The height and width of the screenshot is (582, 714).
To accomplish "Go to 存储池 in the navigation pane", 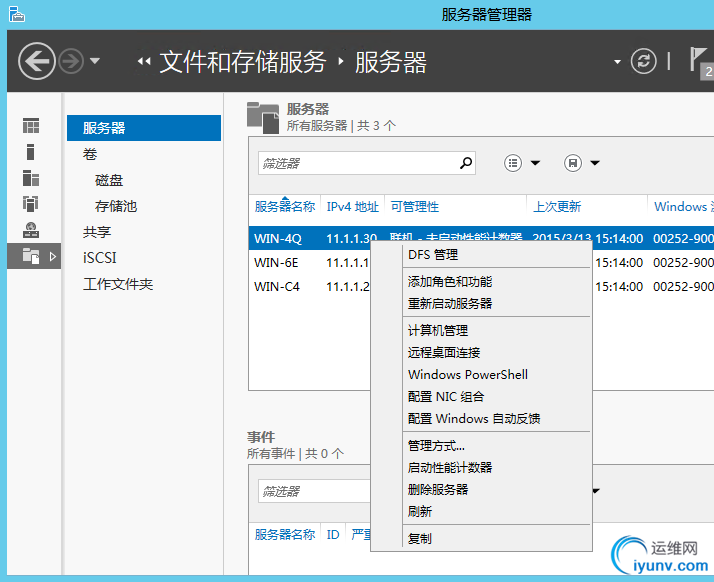I will [116, 206].
